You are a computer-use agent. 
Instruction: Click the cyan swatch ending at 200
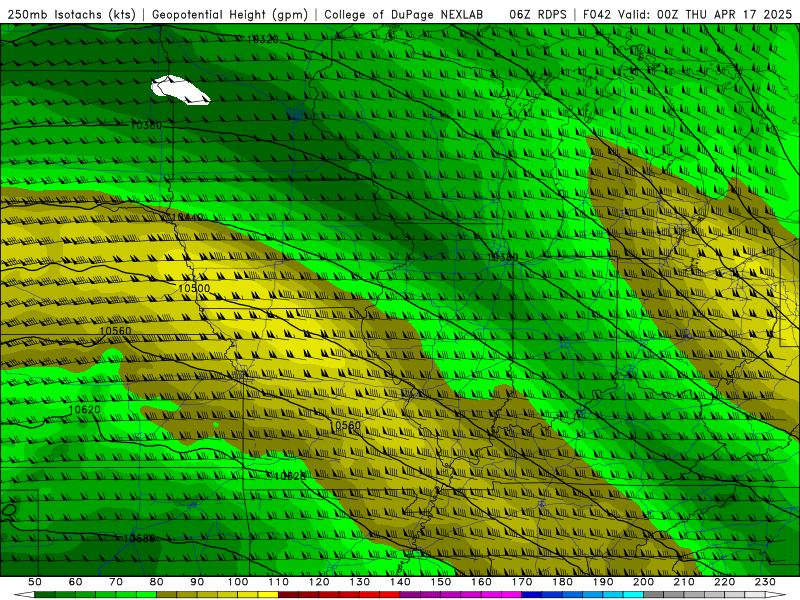click(x=633, y=595)
